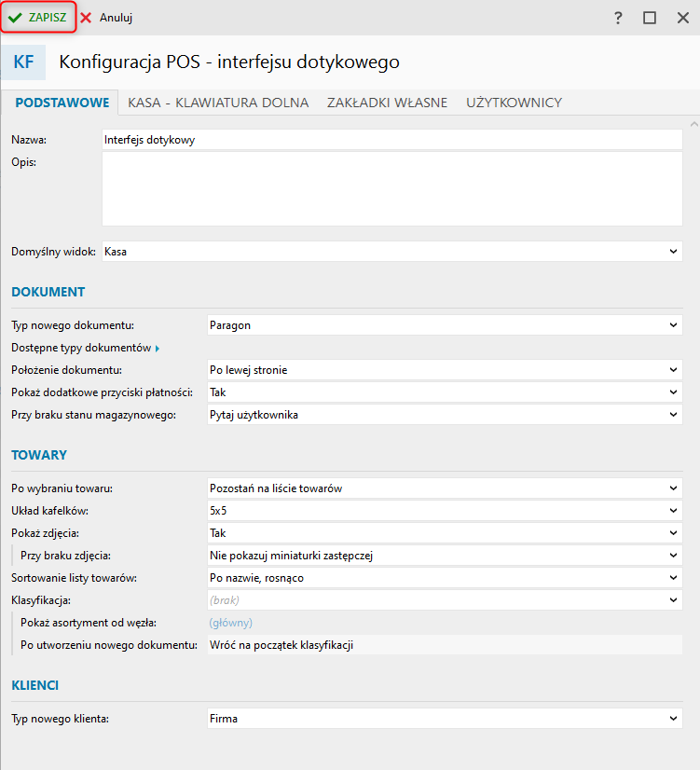Open Sortowanie listy towarów dropdown
This screenshot has width=700, height=770.
click(x=445, y=578)
